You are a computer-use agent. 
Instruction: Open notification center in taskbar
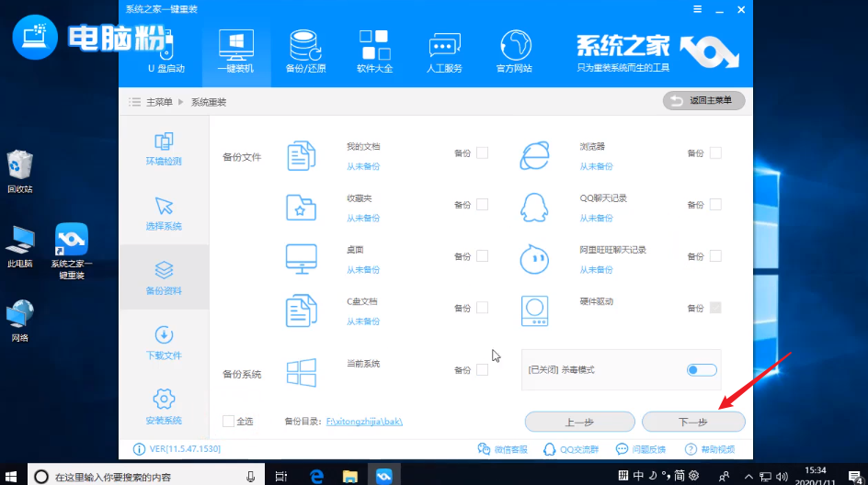(856, 476)
